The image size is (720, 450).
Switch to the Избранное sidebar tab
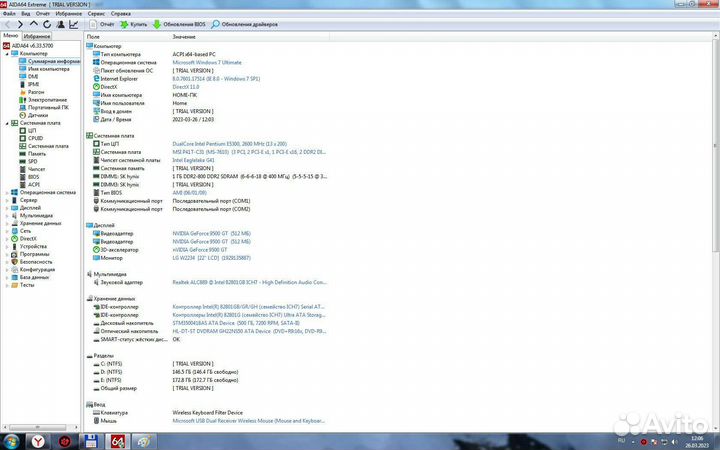[37, 36]
